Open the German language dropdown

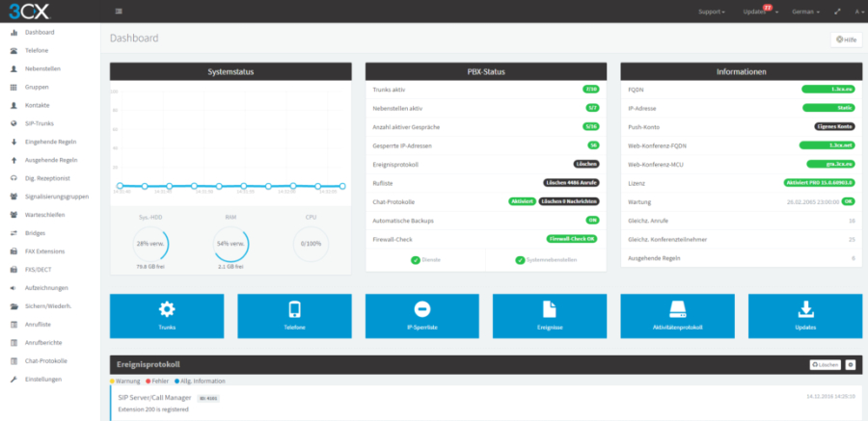coord(806,12)
